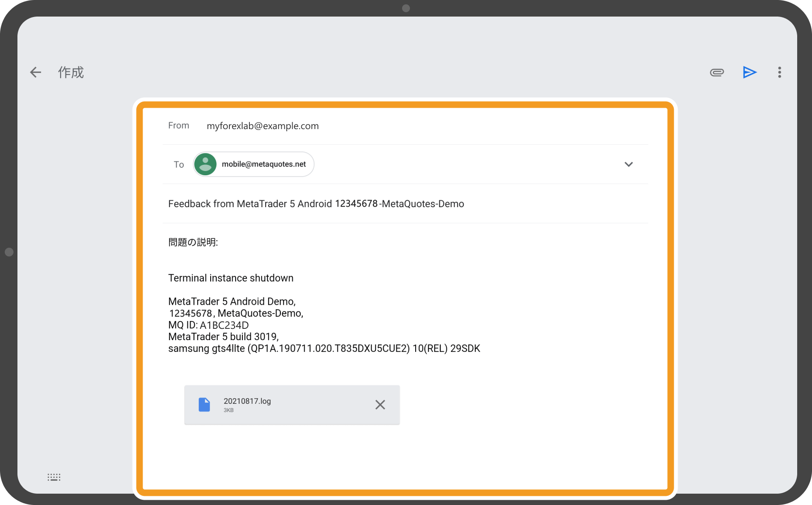
Task: Click the blue file icon of the attachment
Action: point(204,405)
